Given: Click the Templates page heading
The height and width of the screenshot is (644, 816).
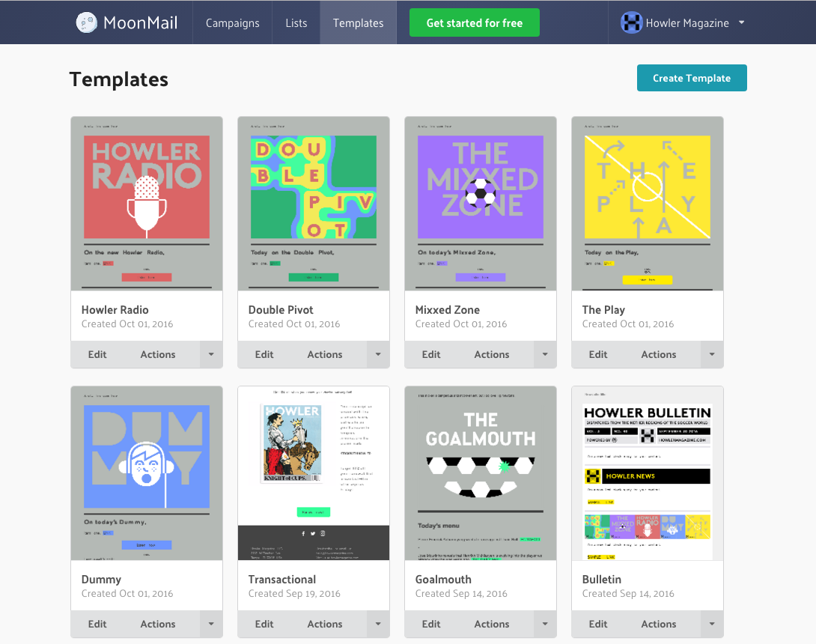Looking at the screenshot, I should point(118,79).
